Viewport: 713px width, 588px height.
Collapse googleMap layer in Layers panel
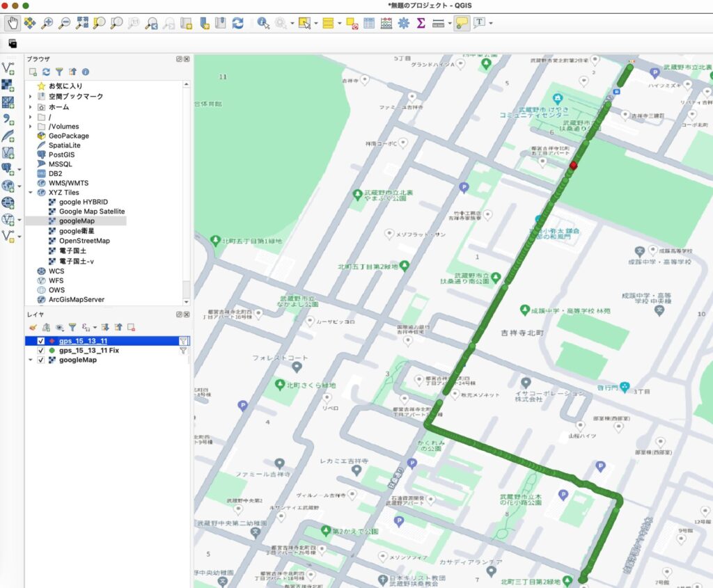coord(31,360)
